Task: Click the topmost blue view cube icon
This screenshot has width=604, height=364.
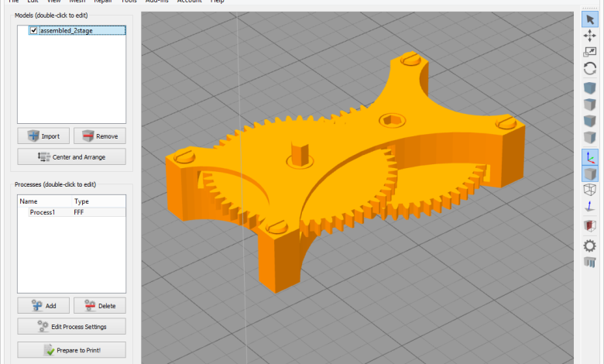Action: (589, 89)
